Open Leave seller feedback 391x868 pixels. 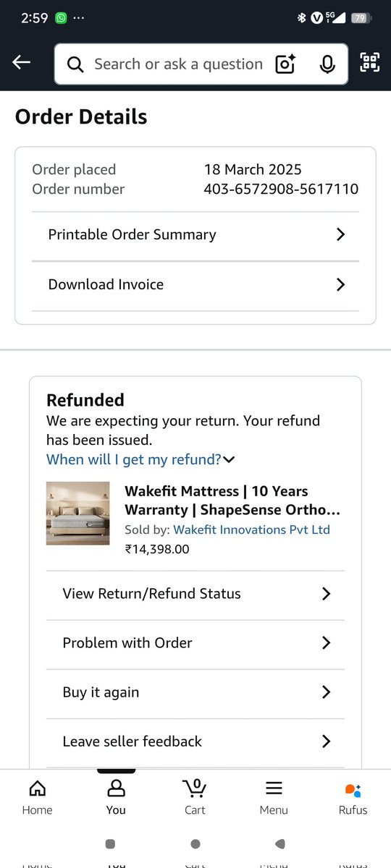[195, 741]
